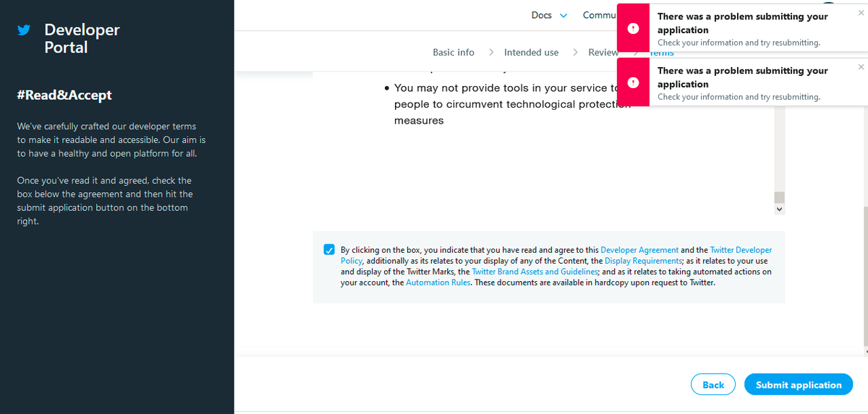Click the terms box scrollbar thumb
Image resolution: width=868 pixels, height=414 pixels.
click(x=779, y=197)
